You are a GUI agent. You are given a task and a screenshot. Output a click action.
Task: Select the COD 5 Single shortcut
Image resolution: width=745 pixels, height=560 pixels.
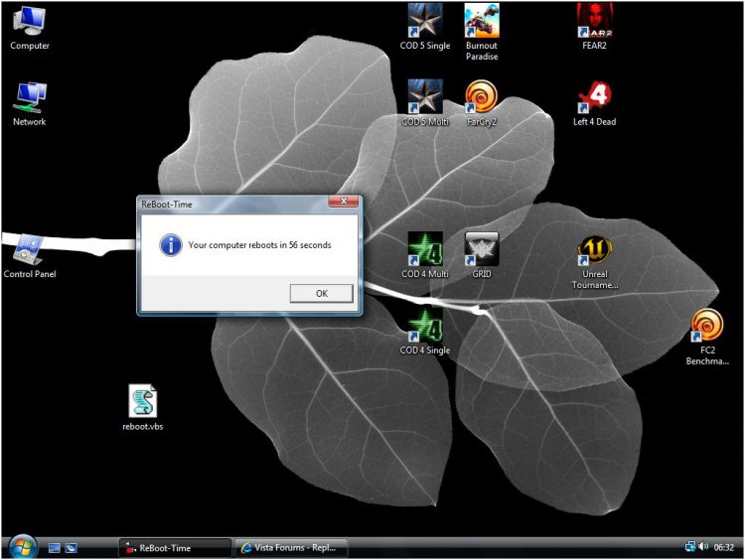point(425,21)
